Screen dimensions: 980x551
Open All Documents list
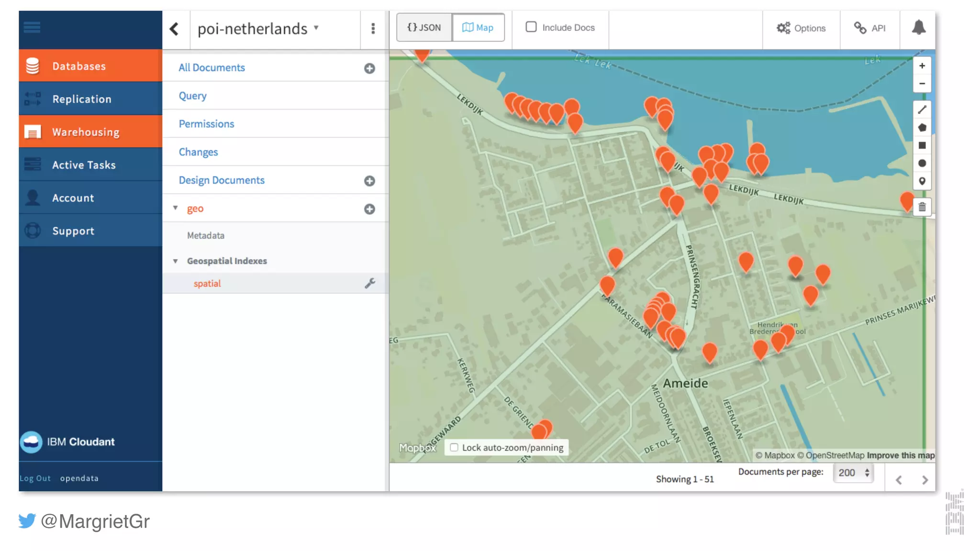click(x=212, y=68)
